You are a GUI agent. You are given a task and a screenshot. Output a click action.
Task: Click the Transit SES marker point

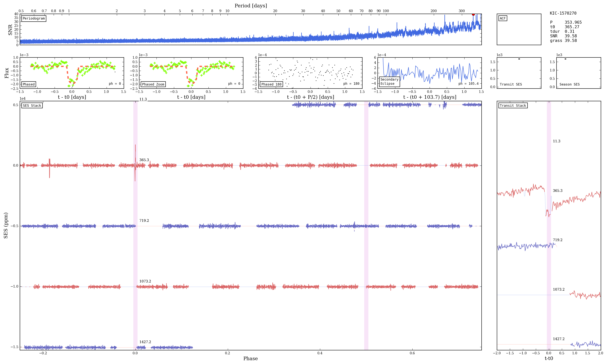pyautogui.click(x=519, y=59)
